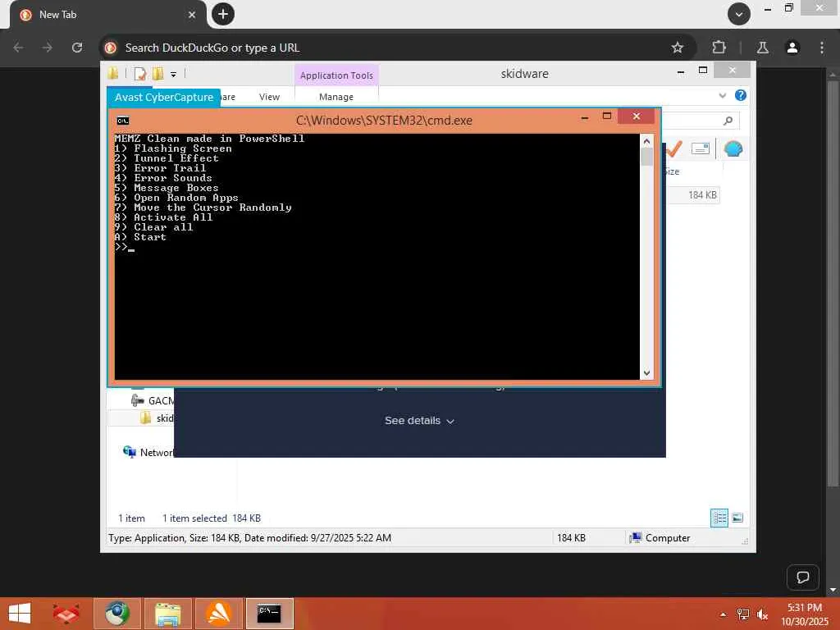Click the cmd scrollbar down arrow
The height and width of the screenshot is (630, 840).
coord(646,373)
